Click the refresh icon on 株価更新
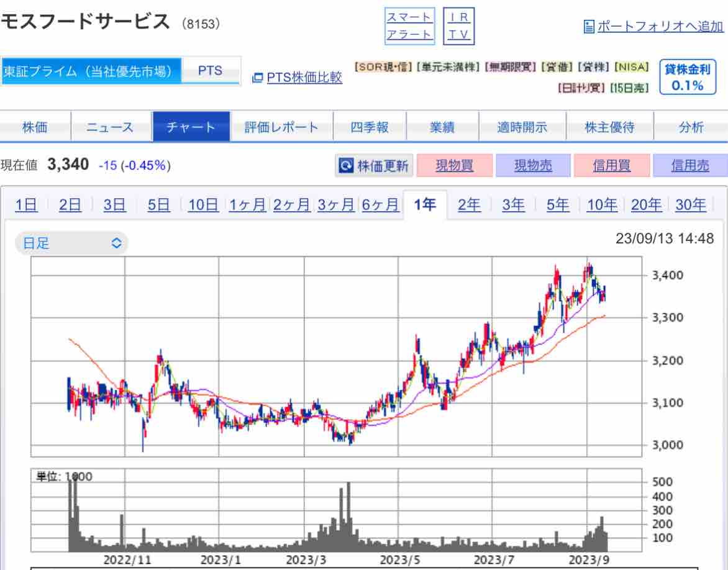The width and height of the screenshot is (728, 570). [346, 165]
